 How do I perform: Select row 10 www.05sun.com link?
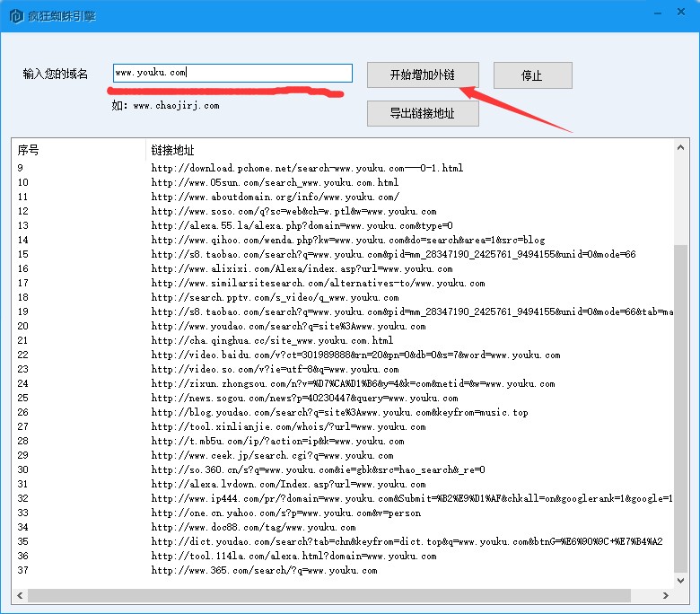click(275, 182)
